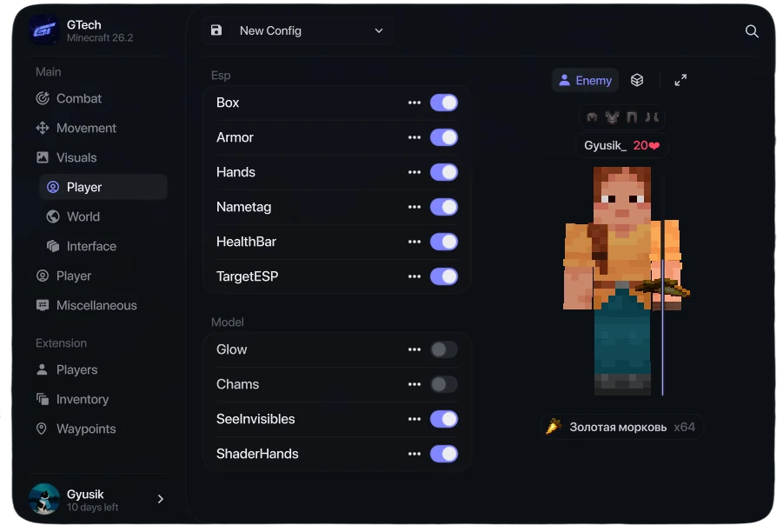Open Chams options three-dot icon
This screenshot has height=532, width=783.
tap(415, 384)
